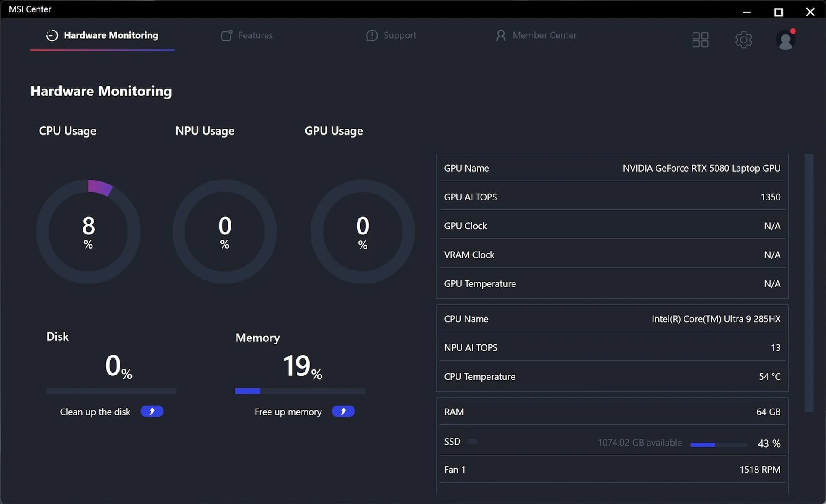Open the Support tab
The width and height of the screenshot is (826, 504).
coord(391,36)
